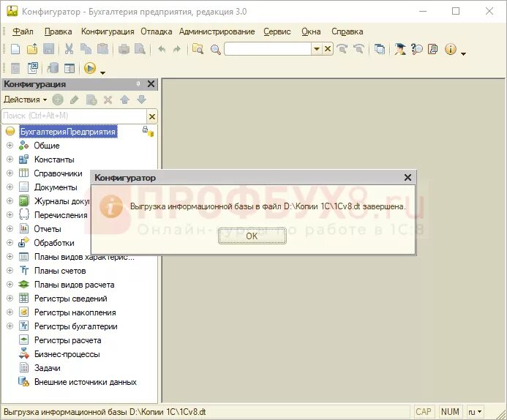Open the Администрирование menu
Image resolution: width=507 pixels, height=420 pixels.
pos(217,31)
